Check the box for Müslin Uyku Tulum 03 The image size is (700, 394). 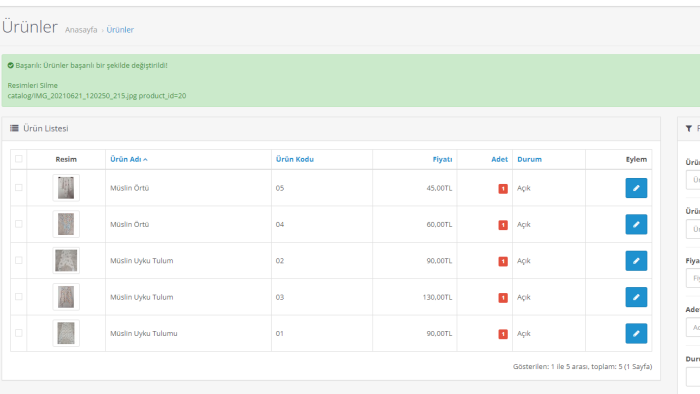19,297
